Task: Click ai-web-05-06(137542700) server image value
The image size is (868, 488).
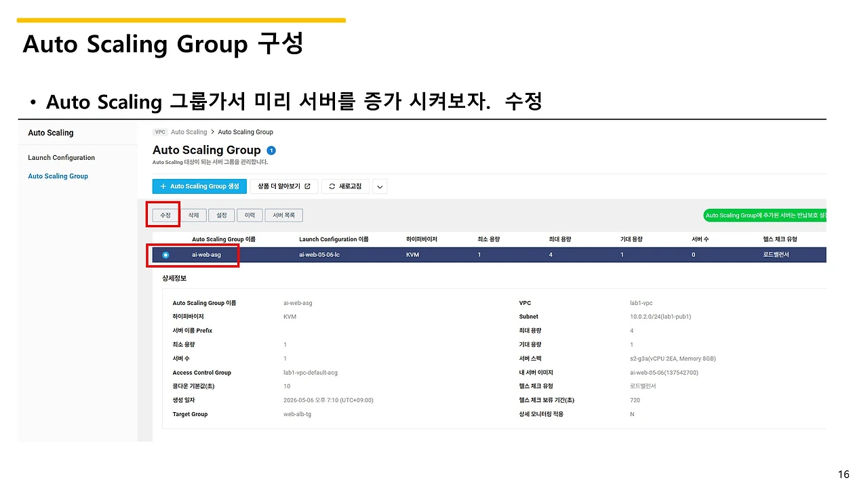Action: pos(664,373)
